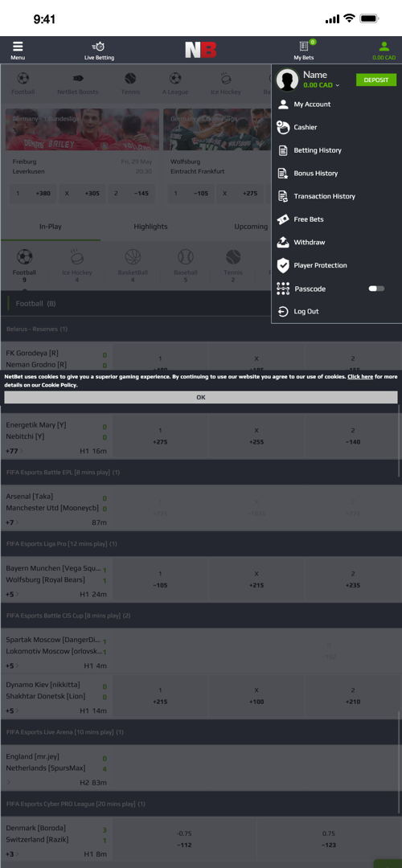402x868 pixels.
Task: Pick Wolfsburg win odds −105 in banner
Action: tap(191, 194)
